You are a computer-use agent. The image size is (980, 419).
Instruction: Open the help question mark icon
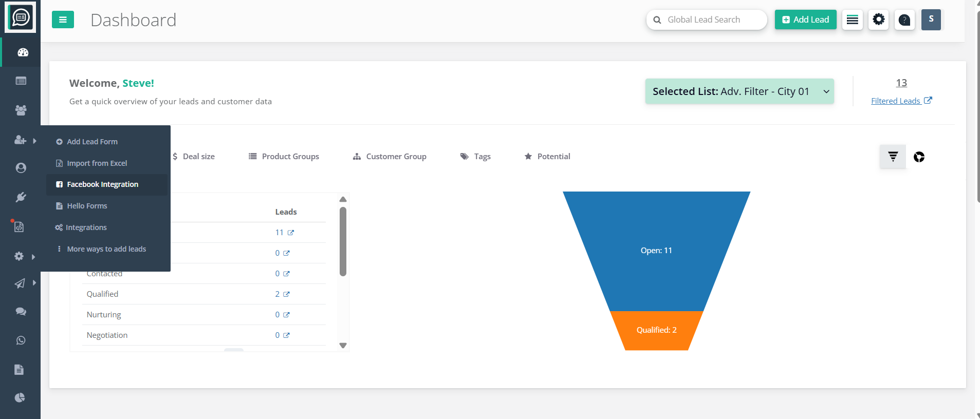[904, 20]
